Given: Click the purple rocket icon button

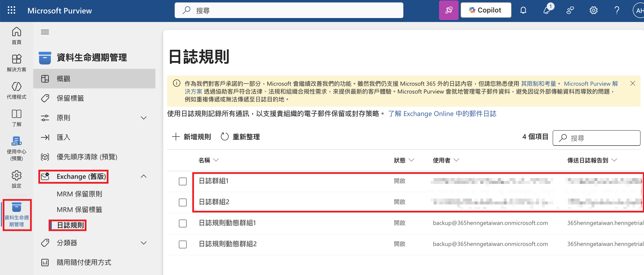Looking at the screenshot, I should click(x=449, y=10).
